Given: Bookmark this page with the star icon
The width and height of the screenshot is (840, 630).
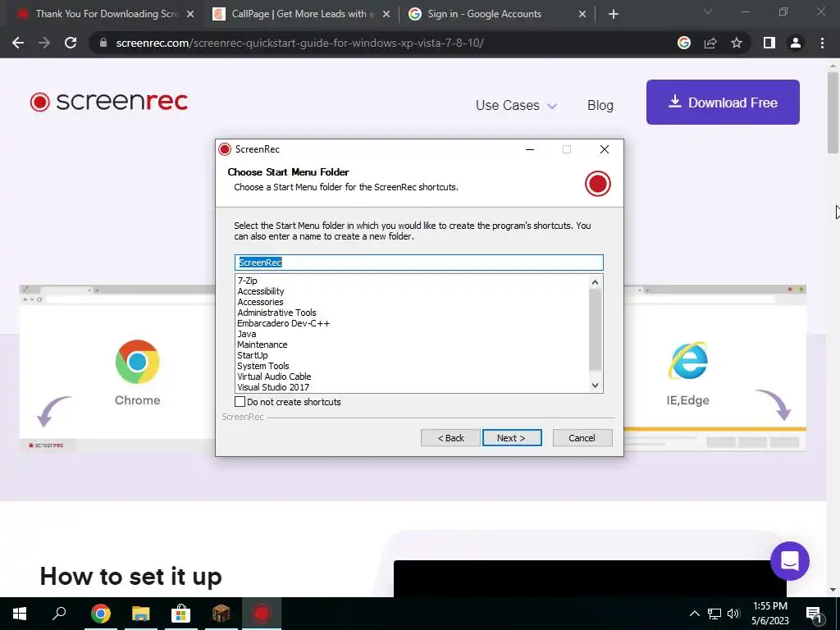Looking at the screenshot, I should [x=737, y=43].
